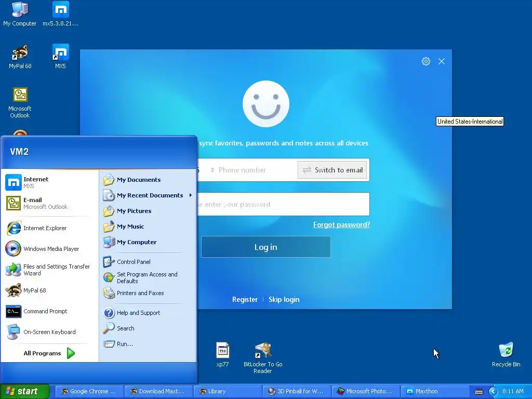Screen dimensions: 532x399
Task: Click the Log in button
Action: click(265, 247)
